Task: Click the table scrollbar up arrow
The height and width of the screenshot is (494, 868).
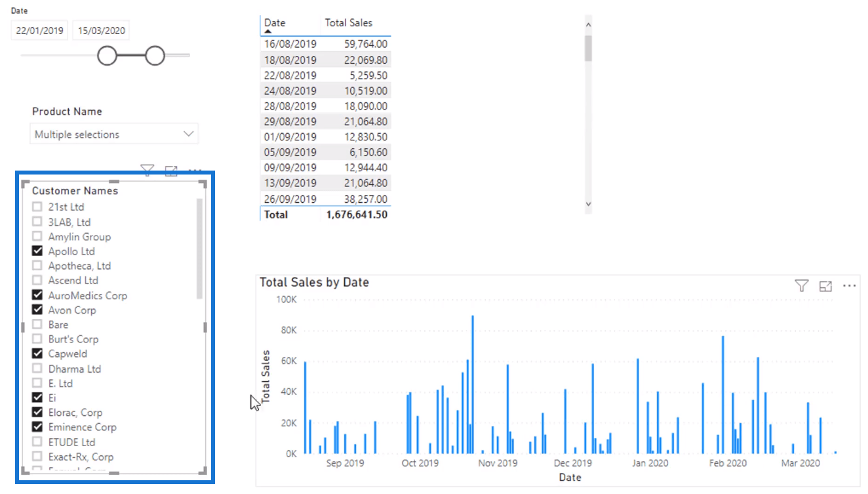Action: (x=588, y=24)
